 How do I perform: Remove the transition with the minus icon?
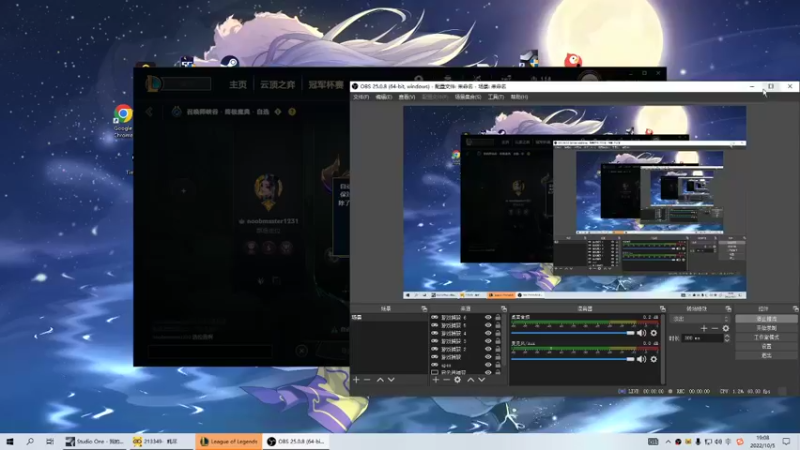coord(715,329)
